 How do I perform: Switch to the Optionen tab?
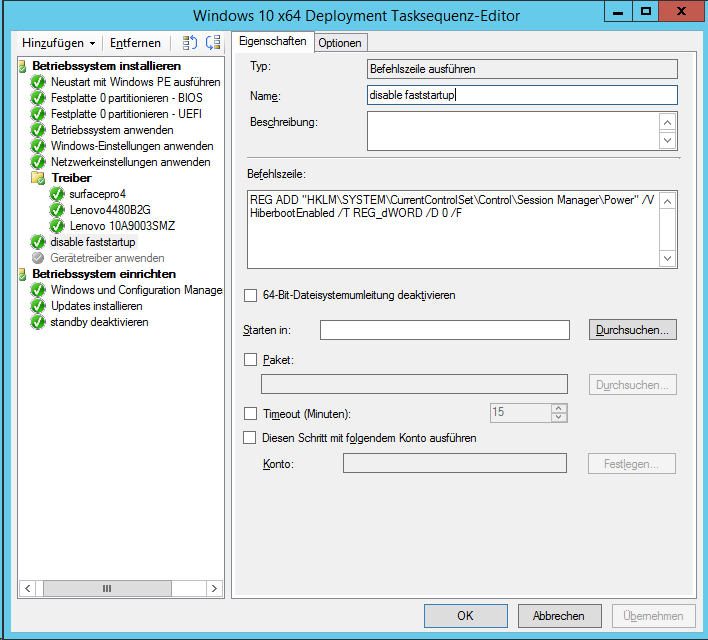click(x=340, y=42)
